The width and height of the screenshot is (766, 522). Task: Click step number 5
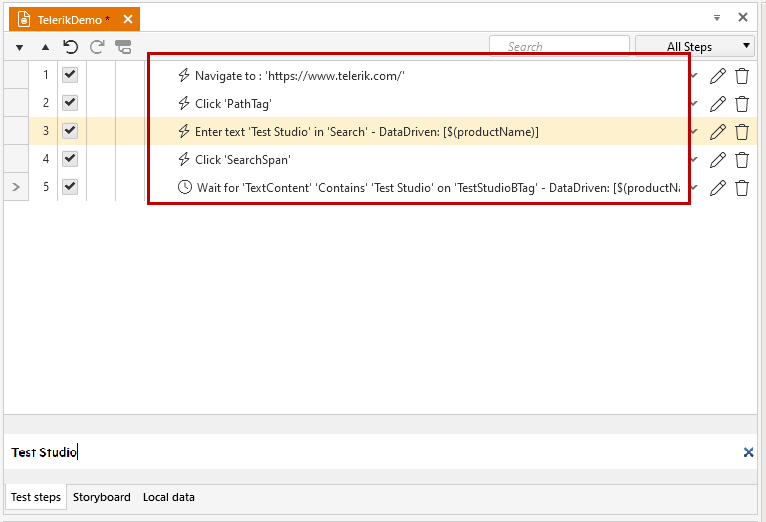(x=45, y=187)
